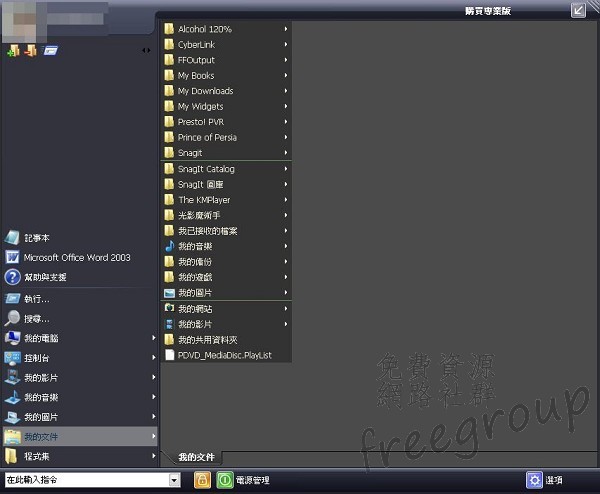600x494 pixels.
Task: Click the blue window icon under the avatar
Action: [x=51, y=51]
